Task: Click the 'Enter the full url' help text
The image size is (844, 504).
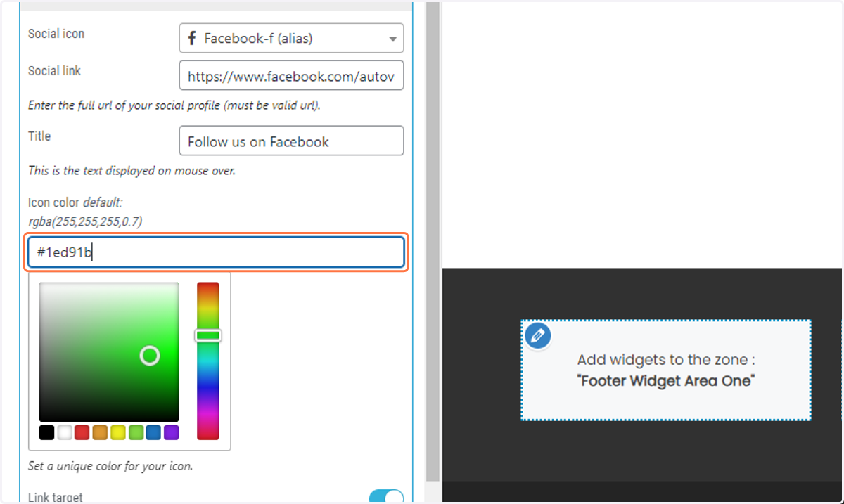Action: (x=174, y=105)
